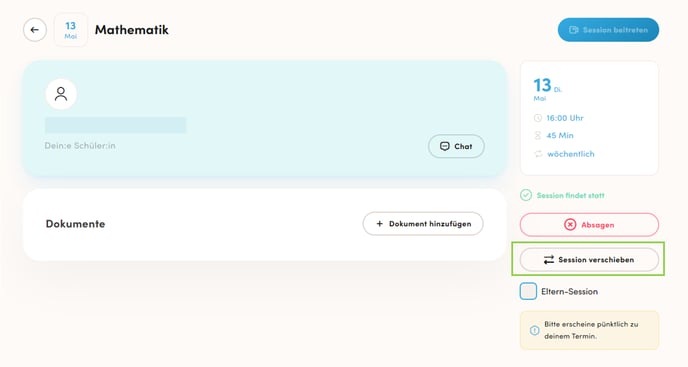
Task: Click the hourglass icon beside 45 Min
Action: pyautogui.click(x=538, y=136)
